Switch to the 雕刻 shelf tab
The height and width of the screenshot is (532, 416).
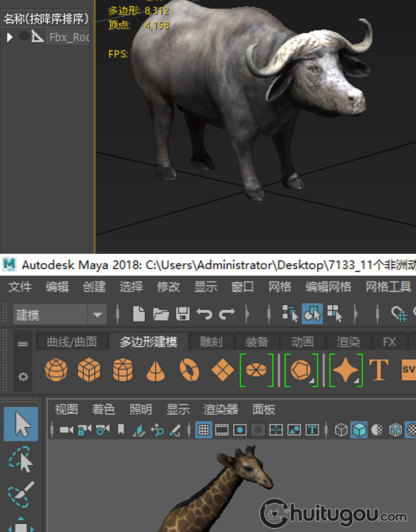(210, 342)
